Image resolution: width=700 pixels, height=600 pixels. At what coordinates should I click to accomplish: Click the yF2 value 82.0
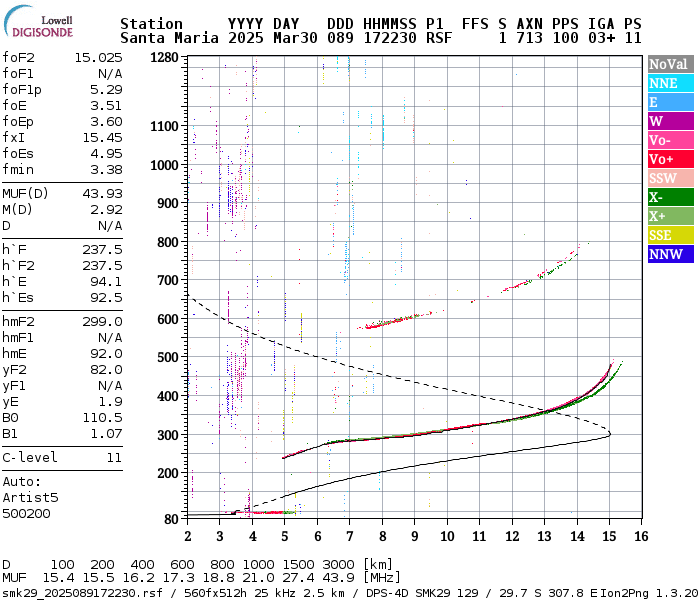coord(106,370)
